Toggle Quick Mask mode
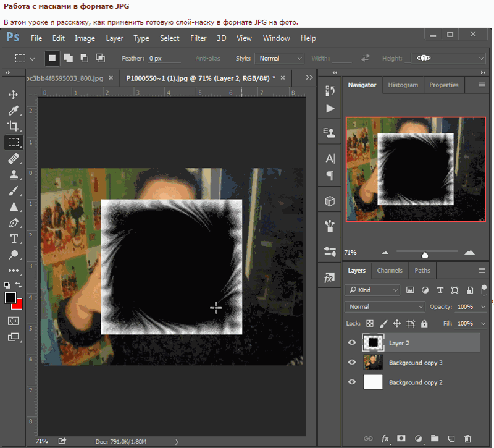 tap(13, 321)
